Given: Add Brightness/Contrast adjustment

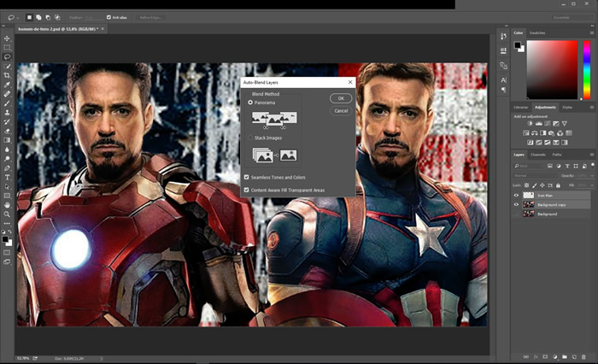Looking at the screenshot, I should coord(531,123).
